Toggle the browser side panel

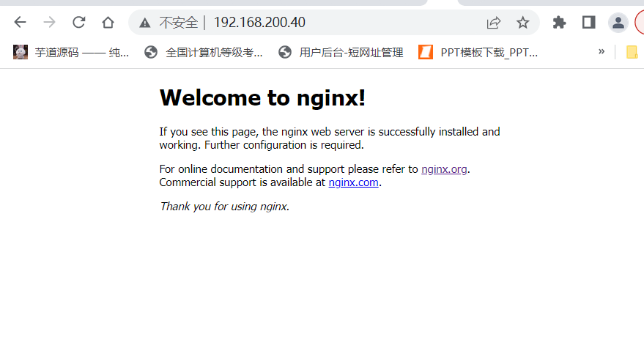pyautogui.click(x=588, y=22)
